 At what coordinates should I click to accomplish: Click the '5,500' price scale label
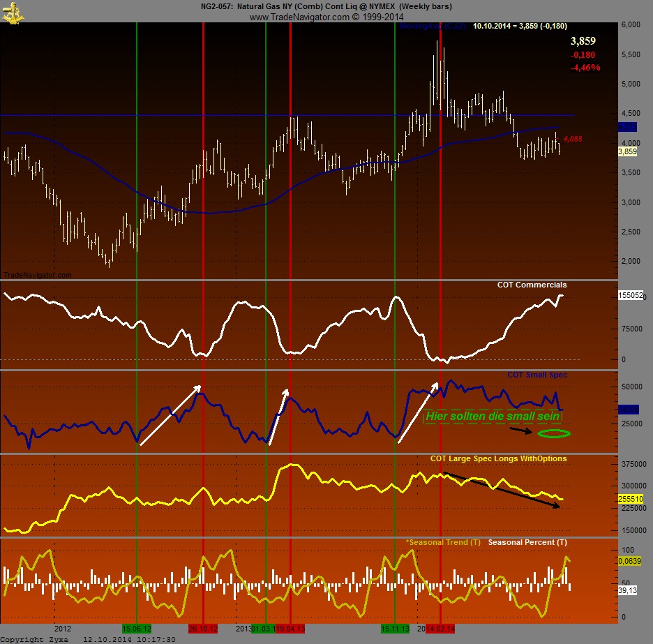tap(631, 54)
